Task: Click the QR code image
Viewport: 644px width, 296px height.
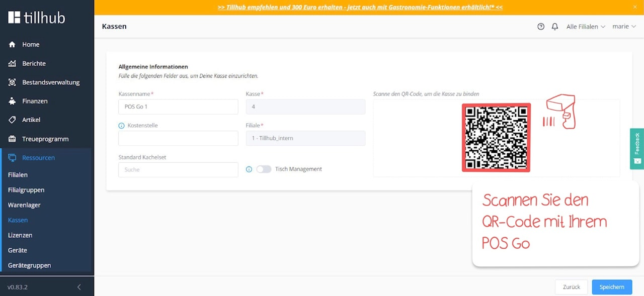Action: pyautogui.click(x=496, y=138)
